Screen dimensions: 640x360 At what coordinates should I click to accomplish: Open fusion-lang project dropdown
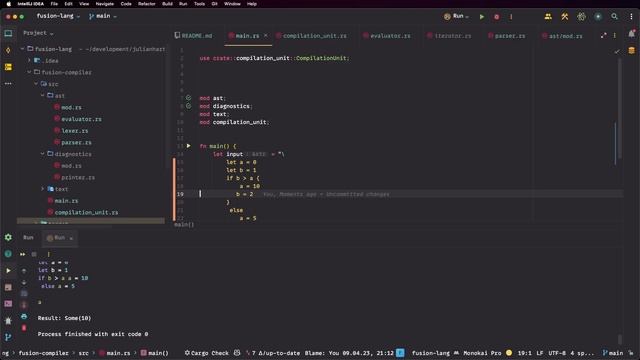click(x=58, y=16)
